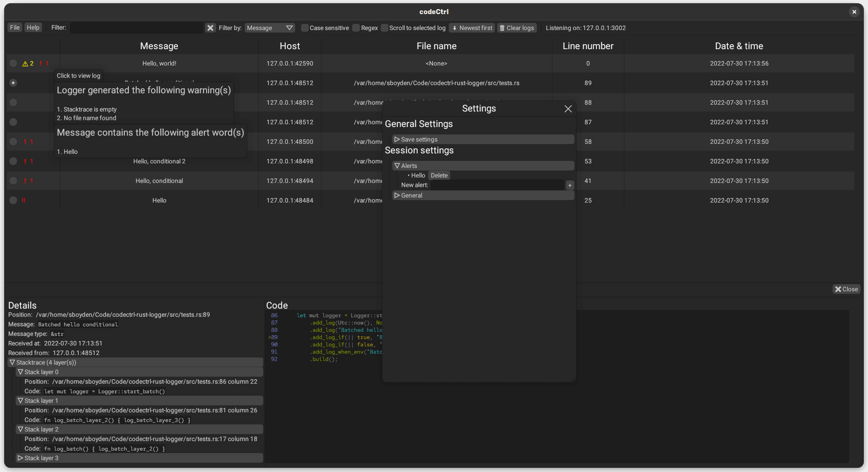Viewport: 868px width, 472px height.
Task: Close the Settings dialog via its X icon
Action: pos(568,109)
